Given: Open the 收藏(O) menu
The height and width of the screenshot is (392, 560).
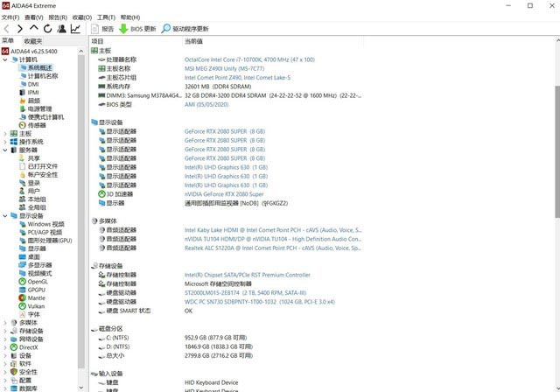Looking at the screenshot, I should (x=82, y=17).
